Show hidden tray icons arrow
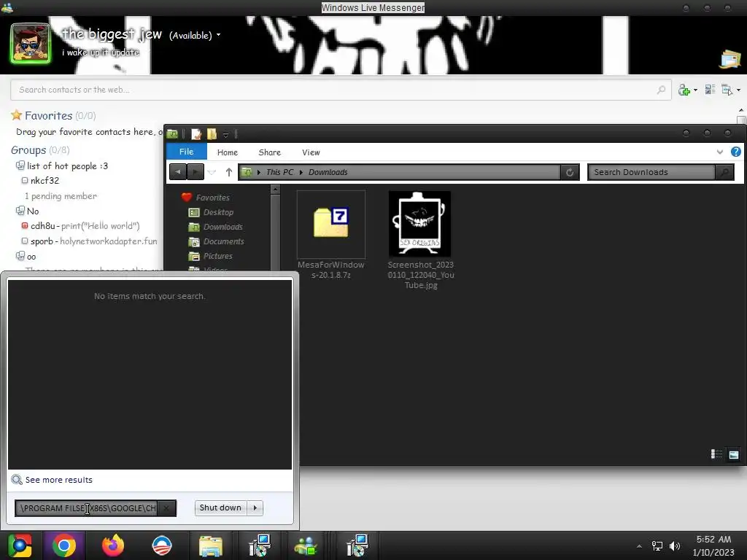747x560 pixels. (x=639, y=546)
